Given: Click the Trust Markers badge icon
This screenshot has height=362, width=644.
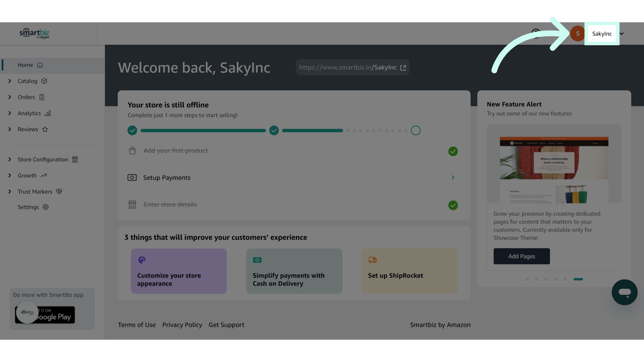Looking at the screenshot, I should (x=59, y=192).
